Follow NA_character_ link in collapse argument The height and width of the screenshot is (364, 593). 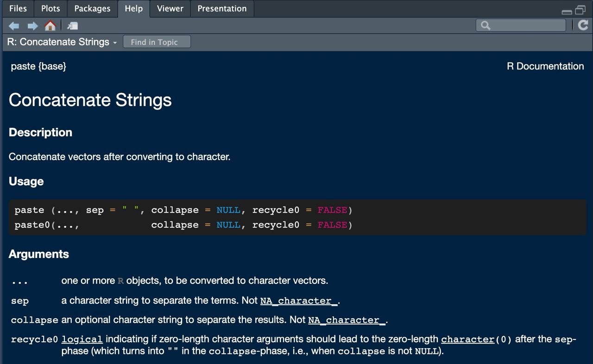click(347, 320)
